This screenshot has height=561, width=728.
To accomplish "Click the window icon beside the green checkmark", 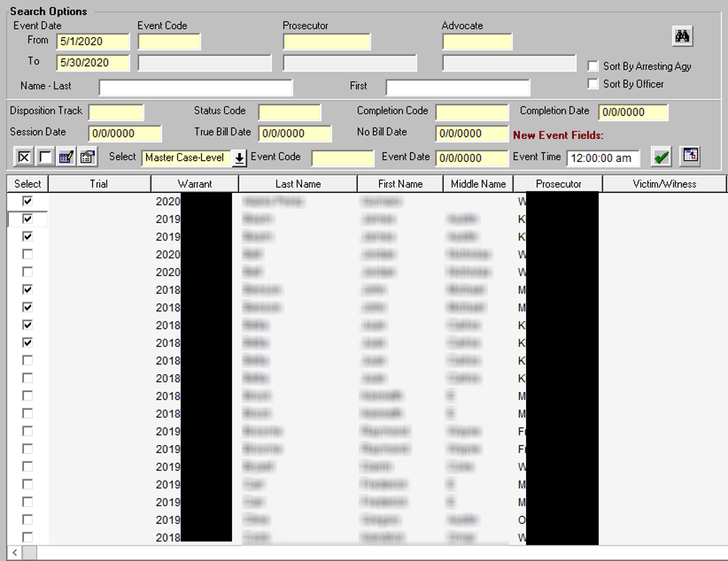I will coord(690,156).
